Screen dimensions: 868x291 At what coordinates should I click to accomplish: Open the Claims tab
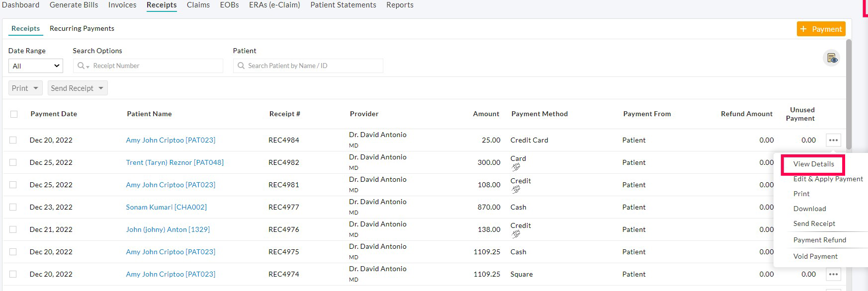pyautogui.click(x=198, y=5)
